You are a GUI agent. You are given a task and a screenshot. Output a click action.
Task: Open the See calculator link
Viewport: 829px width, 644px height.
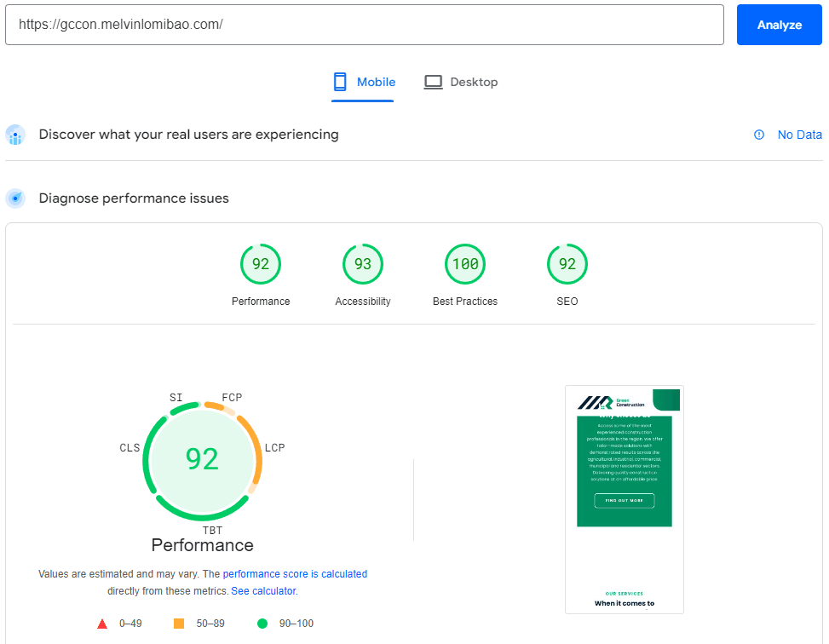pos(263,591)
